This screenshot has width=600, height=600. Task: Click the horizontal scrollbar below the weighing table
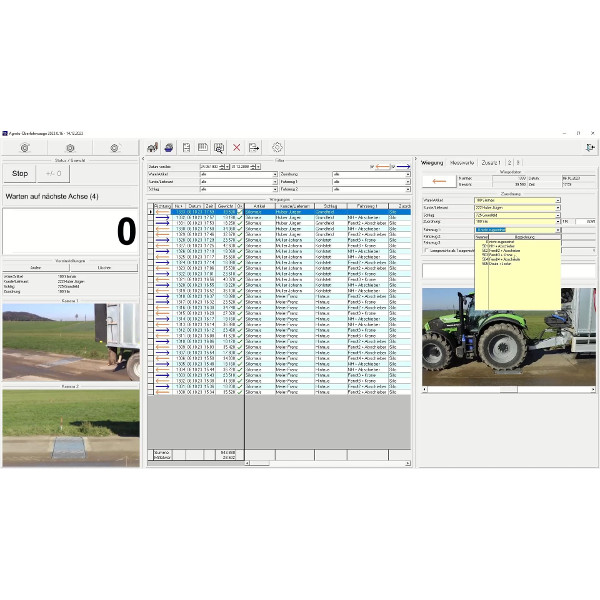[x=328, y=463]
